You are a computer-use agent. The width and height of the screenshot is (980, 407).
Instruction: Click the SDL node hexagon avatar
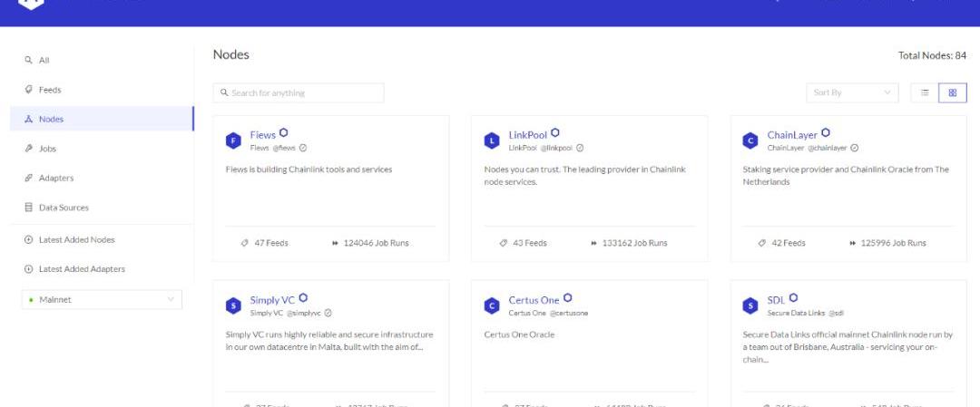(750, 305)
